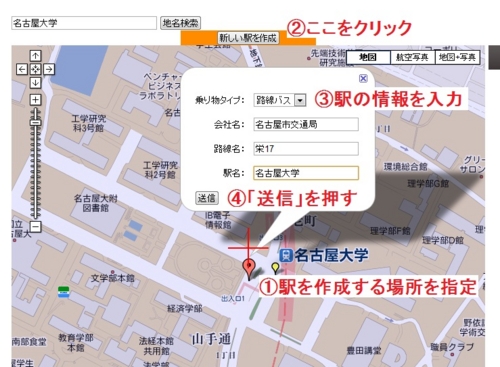Click the 法経本館共用館 map label
500x367 pixels.
pyautogui.click(x=157, y=346)
